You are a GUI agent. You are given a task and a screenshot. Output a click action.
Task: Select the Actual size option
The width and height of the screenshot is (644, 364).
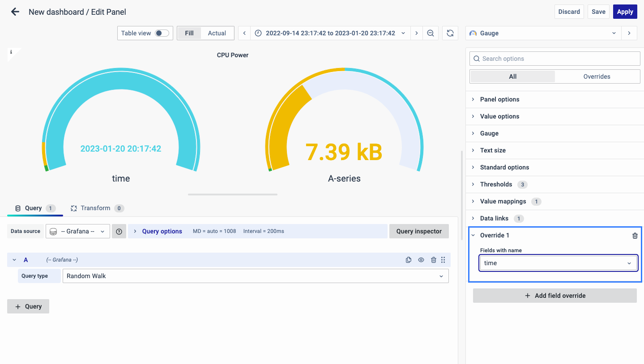[217, 33]
